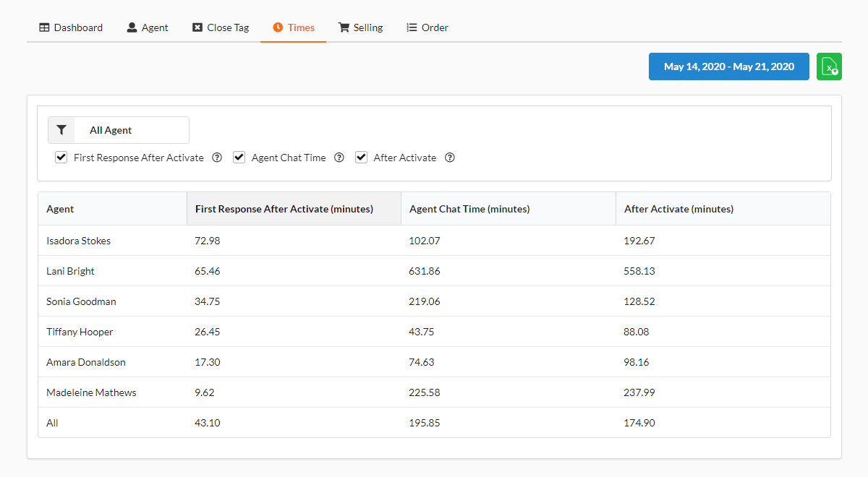868x477 pixels.
Task: Select agent name Lani Bright
Action: click(70, 271)
